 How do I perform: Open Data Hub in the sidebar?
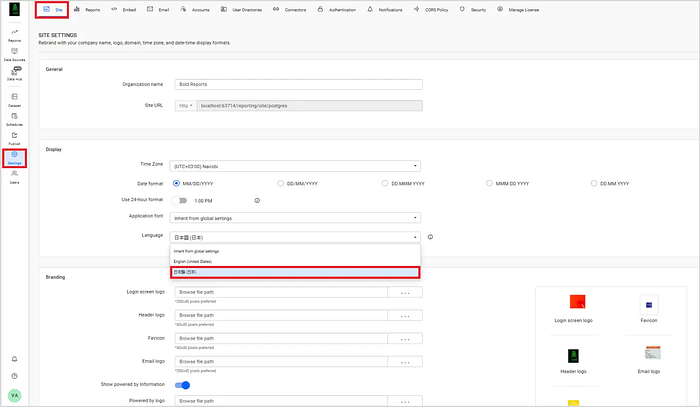pyautogui.click(x=14, y=74)
